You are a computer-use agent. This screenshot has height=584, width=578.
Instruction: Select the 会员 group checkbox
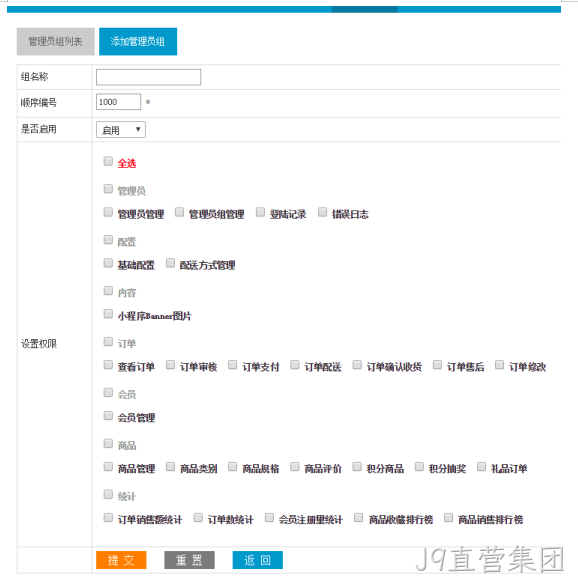pos(108,393)
